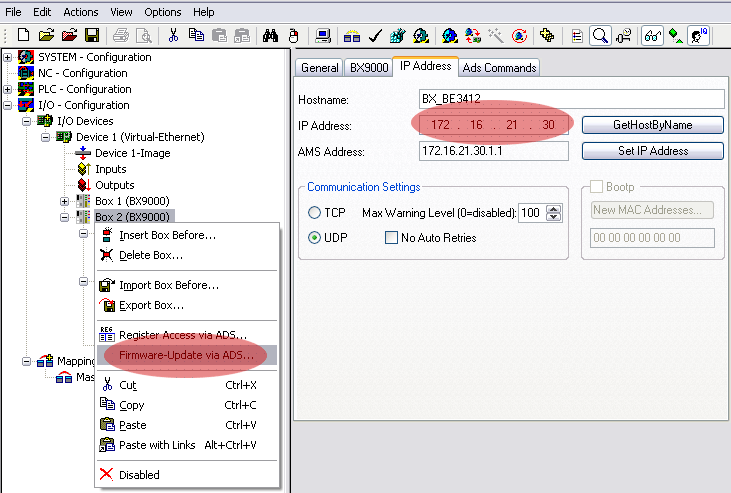The width and height of the screenshot is (731, 493).
Task: Click the Activate Configuration toolbar icon
Action: tap(398, 35)
